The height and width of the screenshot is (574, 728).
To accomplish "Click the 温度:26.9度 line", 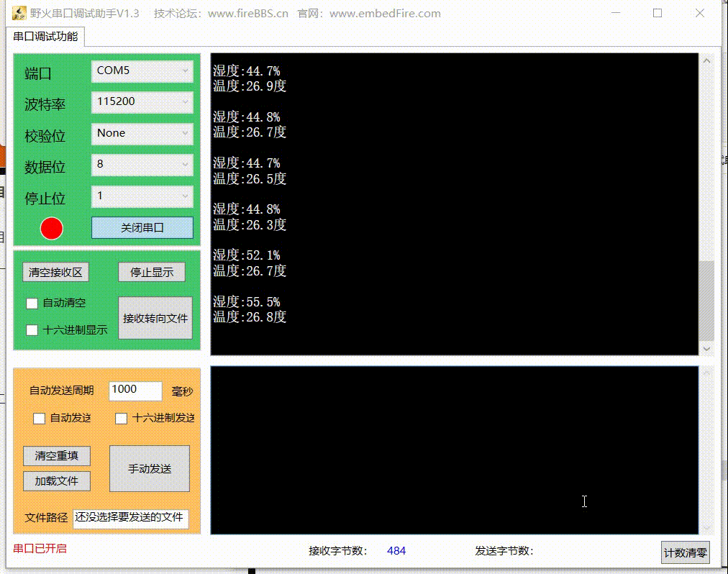I will coord(250,86).
